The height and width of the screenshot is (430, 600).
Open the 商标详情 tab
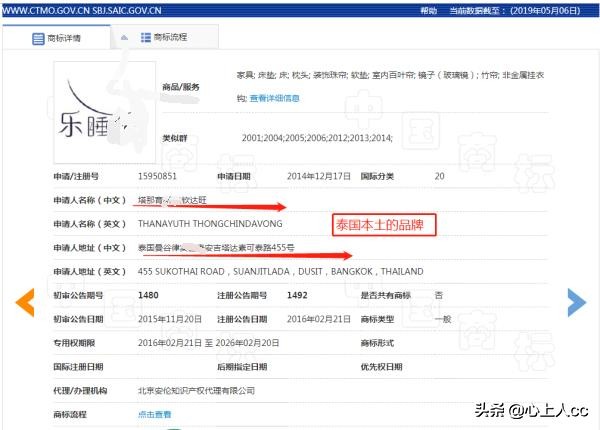pos(57,37)
